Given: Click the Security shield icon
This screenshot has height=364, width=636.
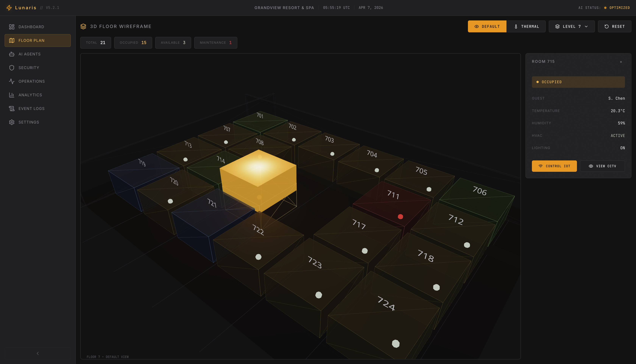Looking at the screenshot, I should pyautogui.click(x=12, y=68).
